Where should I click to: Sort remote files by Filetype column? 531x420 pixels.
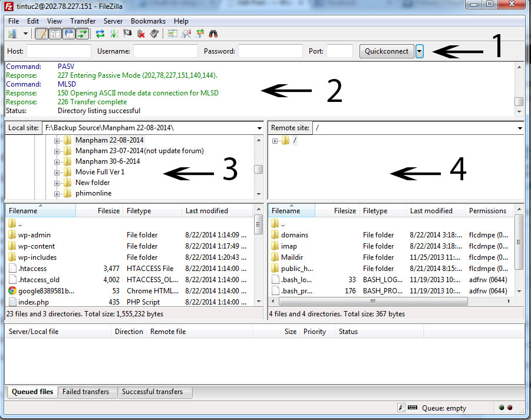383,210
